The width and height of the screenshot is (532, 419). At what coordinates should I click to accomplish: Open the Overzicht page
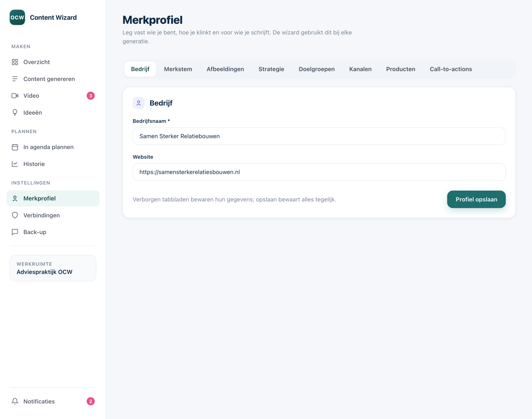(53, 62)
